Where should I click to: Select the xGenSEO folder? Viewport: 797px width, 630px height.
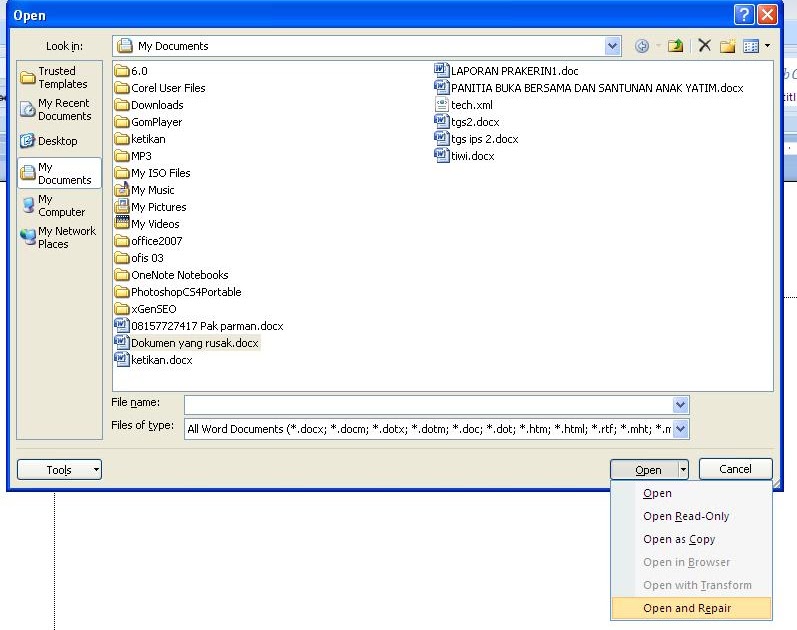[x=146, y=309]
